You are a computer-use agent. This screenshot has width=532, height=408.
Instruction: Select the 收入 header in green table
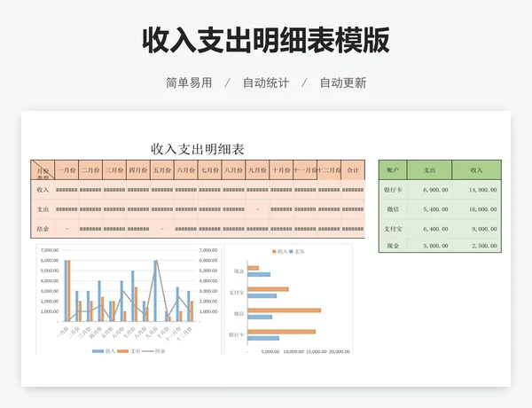click(x=476, y=170)
